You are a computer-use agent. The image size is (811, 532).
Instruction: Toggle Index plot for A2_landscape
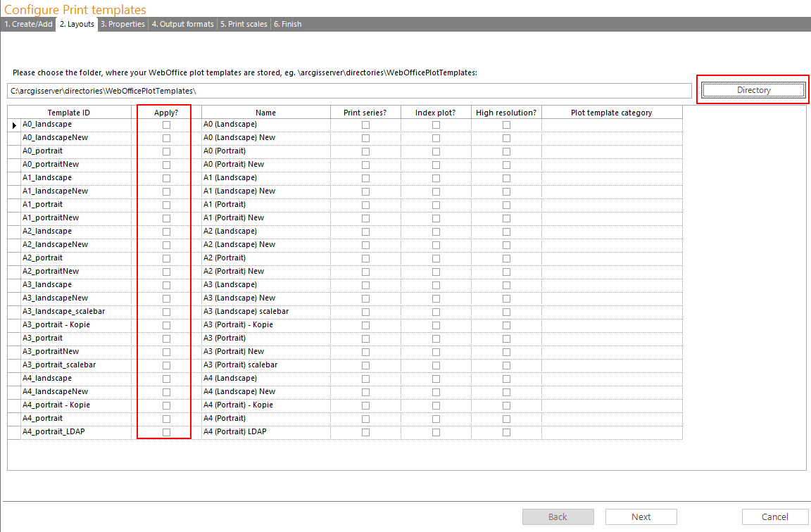coord(436,232)
